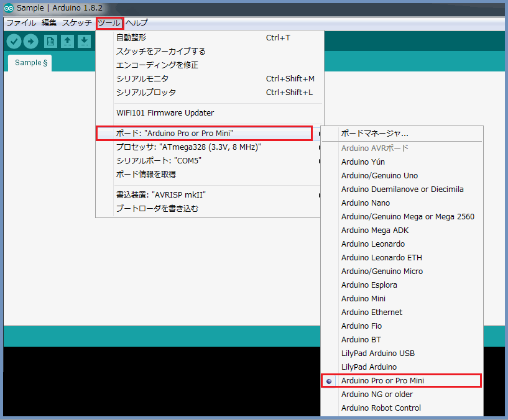Choose エンコーディングを修正 menu entry
Screen dimensions: 508x420
point(210,65)
